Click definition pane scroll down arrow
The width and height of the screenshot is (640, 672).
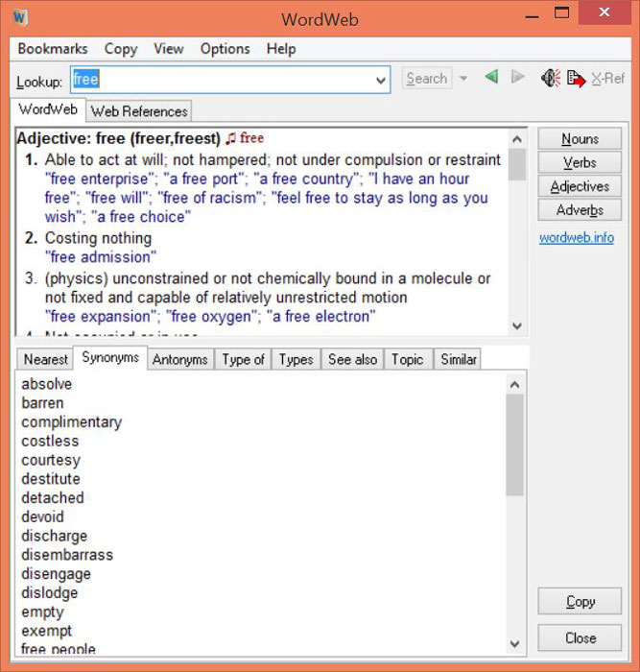517,326
